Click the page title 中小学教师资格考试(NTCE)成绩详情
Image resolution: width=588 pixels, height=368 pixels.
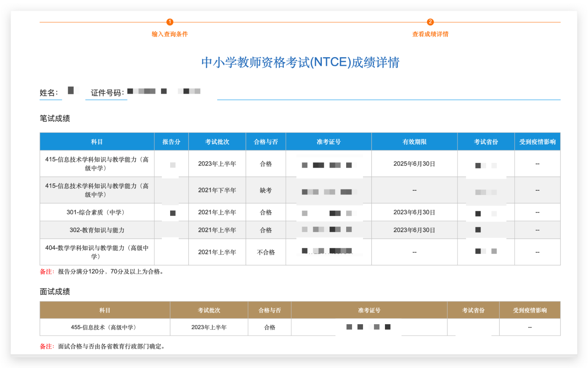(300, 62)
